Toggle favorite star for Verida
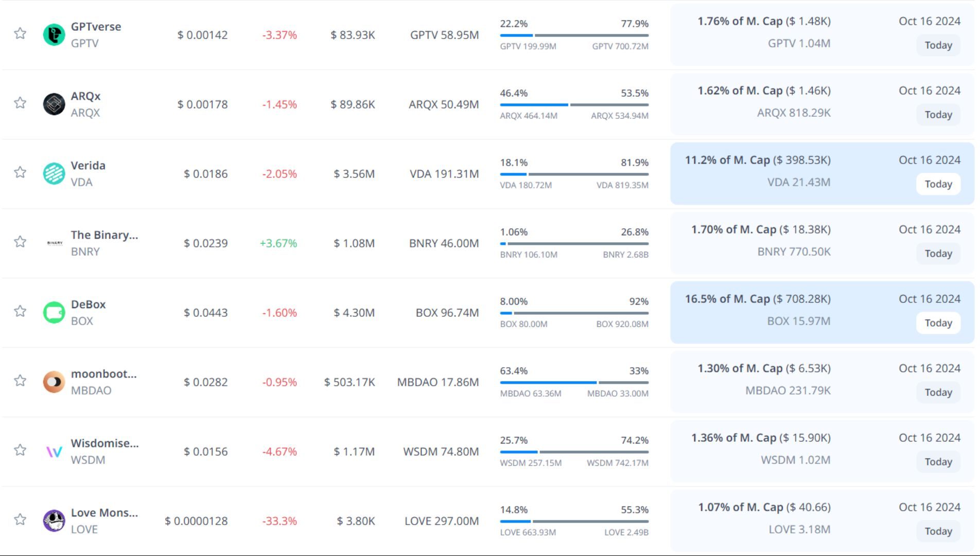Image resolution: width=980 pixels, height=556 pixels. 20,173
